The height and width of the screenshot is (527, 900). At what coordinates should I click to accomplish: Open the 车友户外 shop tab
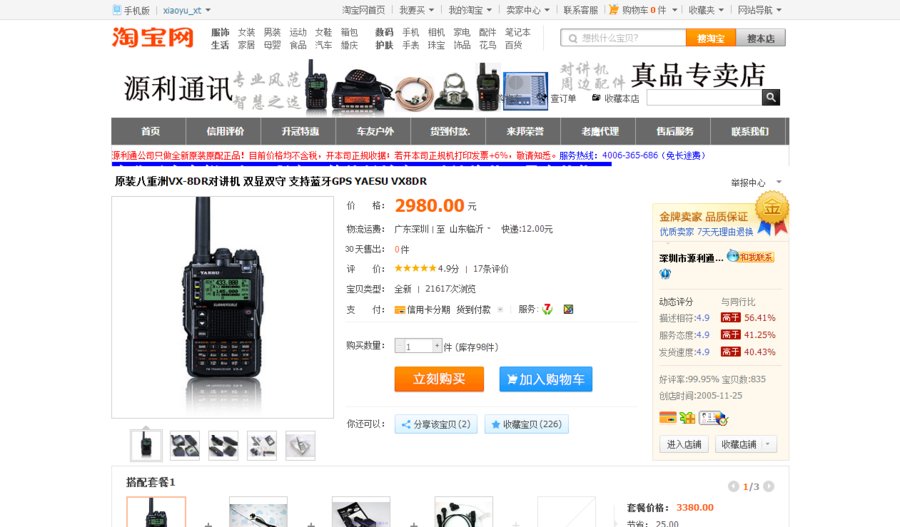(x=374, y=131)
